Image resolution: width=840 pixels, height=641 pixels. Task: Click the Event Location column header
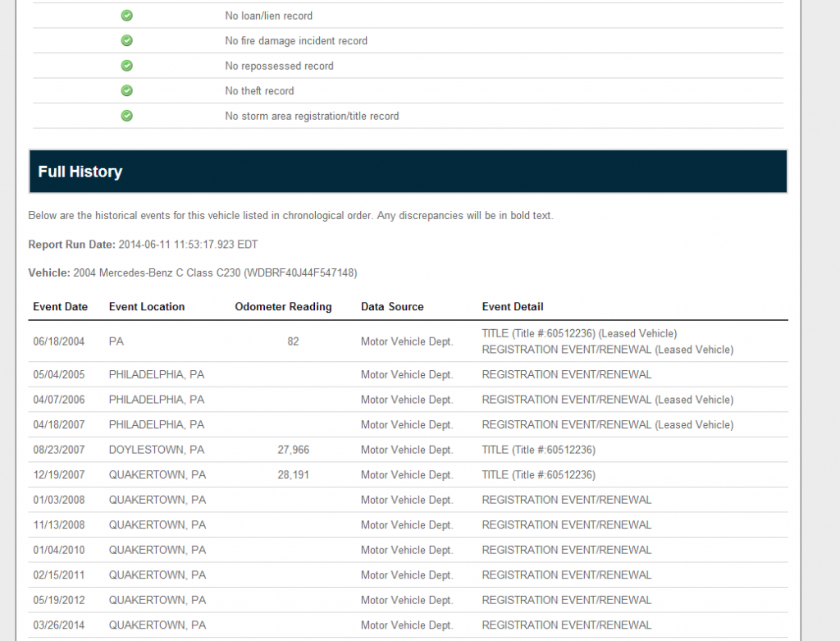(147, 307)
